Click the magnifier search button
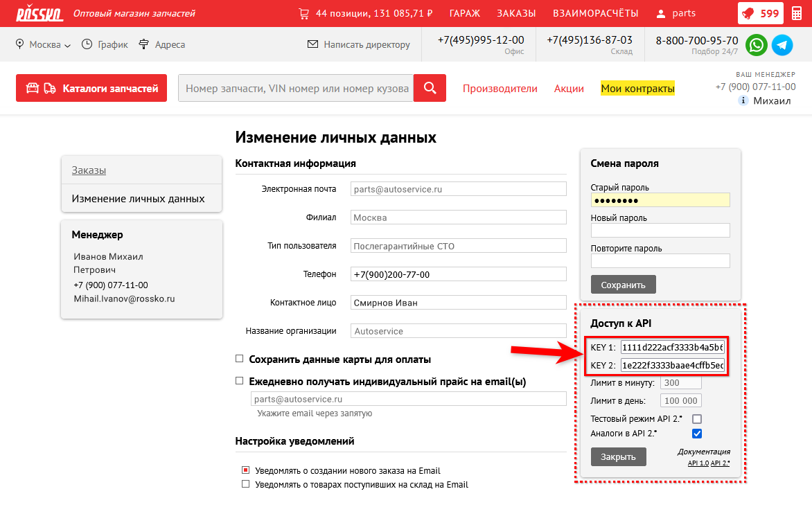The image size is (812, 507). pos(430,88)
